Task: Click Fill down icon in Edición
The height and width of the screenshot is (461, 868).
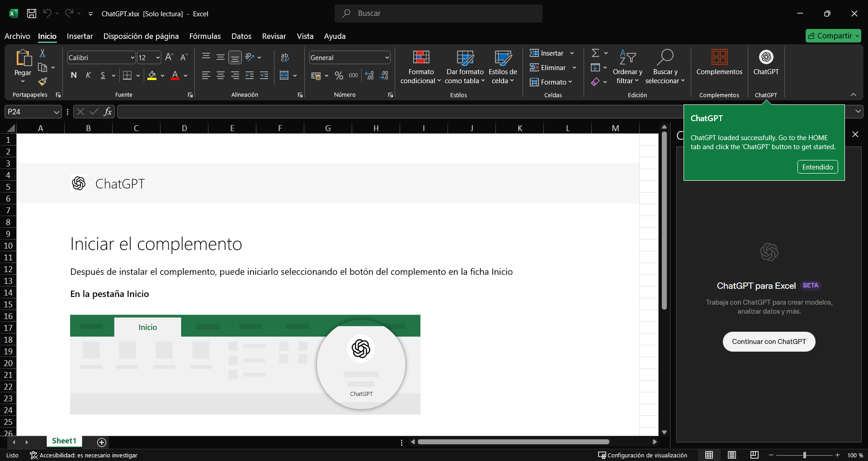Action: click(595, 68)
